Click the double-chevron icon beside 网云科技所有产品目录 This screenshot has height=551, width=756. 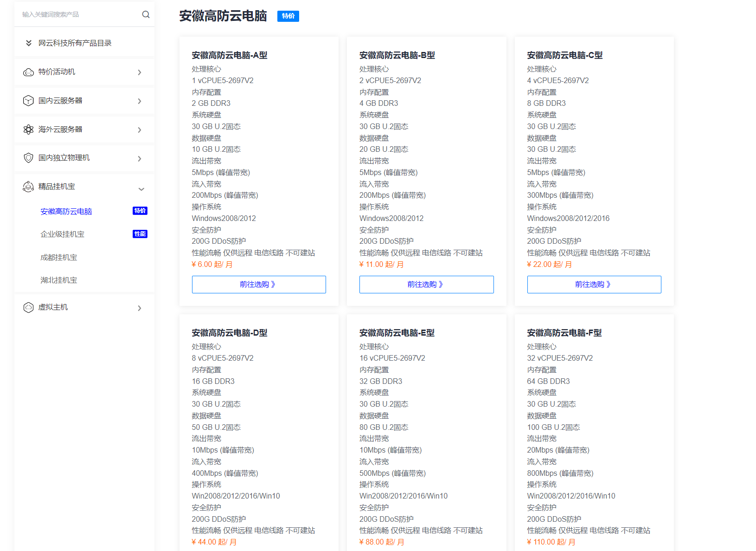point(29,43)
